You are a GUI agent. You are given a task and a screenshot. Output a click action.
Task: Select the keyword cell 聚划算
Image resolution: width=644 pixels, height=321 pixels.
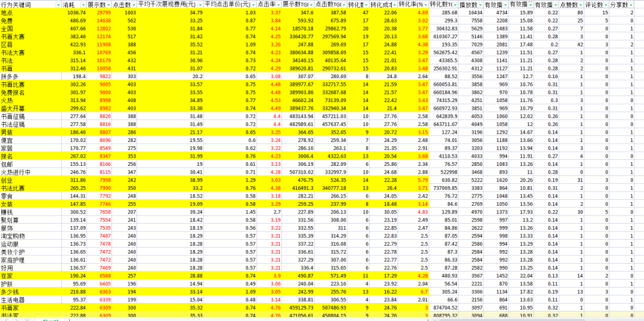(31, 220)
